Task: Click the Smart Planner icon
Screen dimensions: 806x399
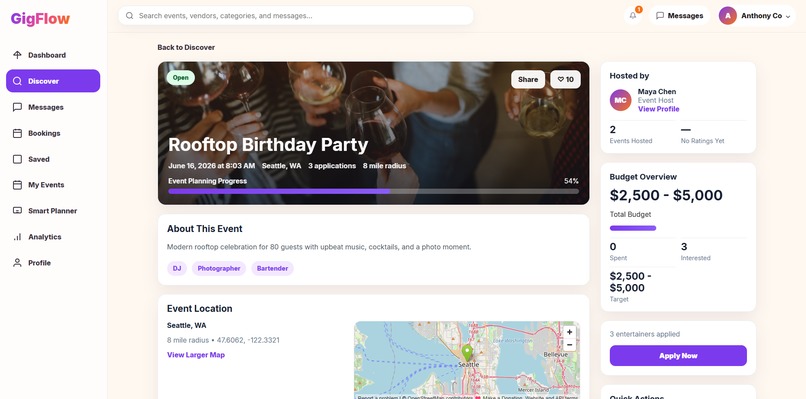Action: tap(17, 211)
